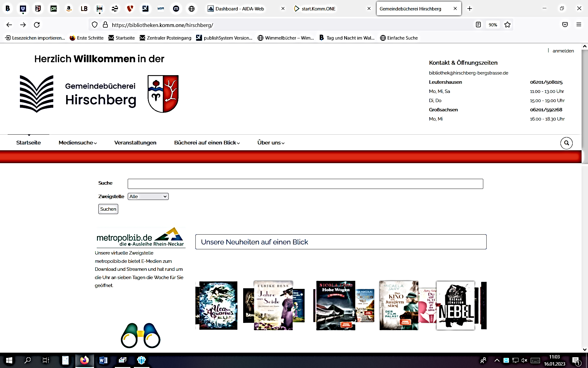Open Task View in taskbar

pyautogui.click(x=46, y=360)
